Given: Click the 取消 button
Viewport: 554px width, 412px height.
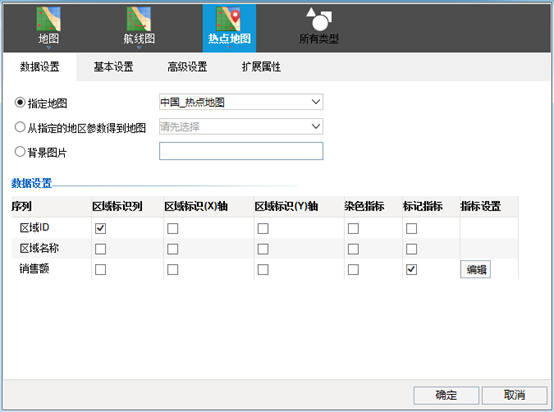Looking at the screenshot, I should click(514, 395).
